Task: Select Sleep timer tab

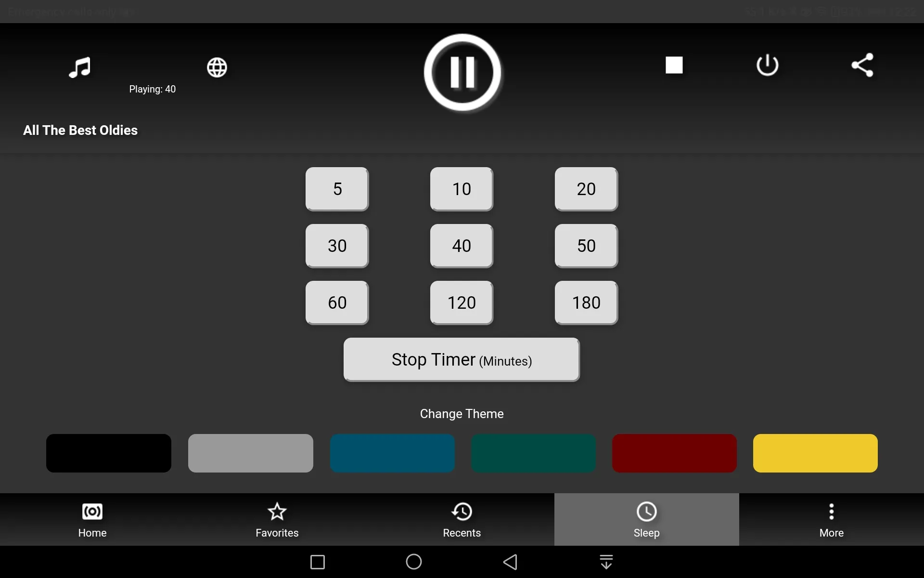Action: (646, 519)
